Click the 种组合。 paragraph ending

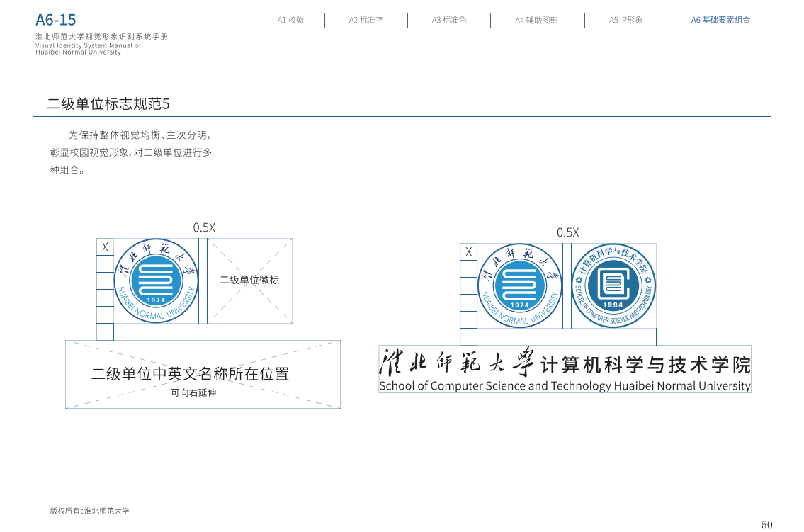click(x=67, y=169)
